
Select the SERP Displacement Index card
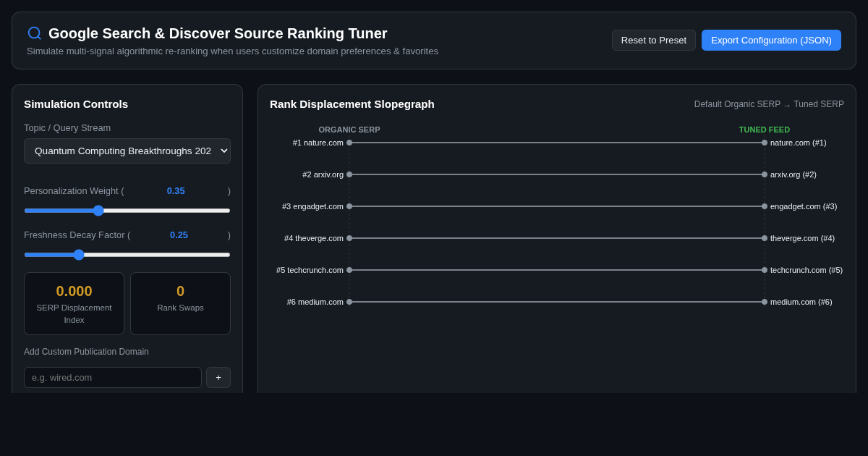pos(74,303)
